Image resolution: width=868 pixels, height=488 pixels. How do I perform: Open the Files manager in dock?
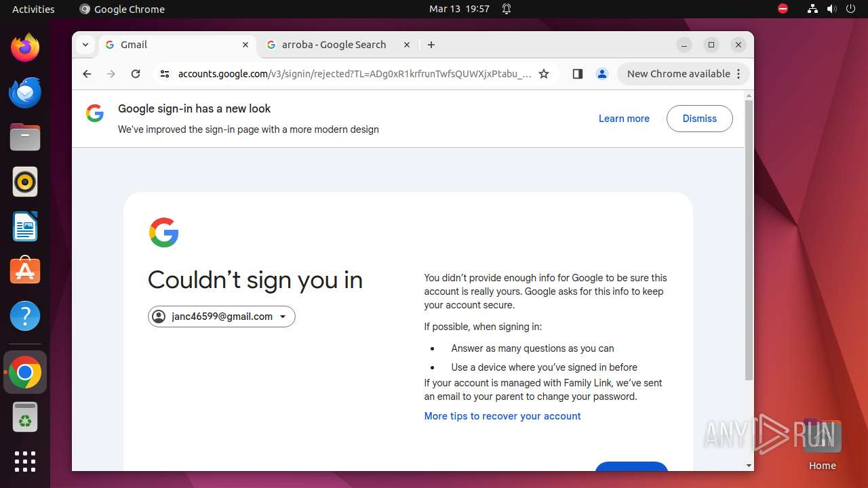click(25, 137)
